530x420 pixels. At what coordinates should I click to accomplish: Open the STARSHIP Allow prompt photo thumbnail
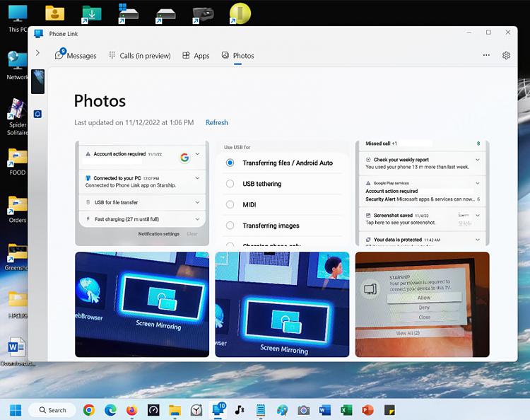[422, 304]
